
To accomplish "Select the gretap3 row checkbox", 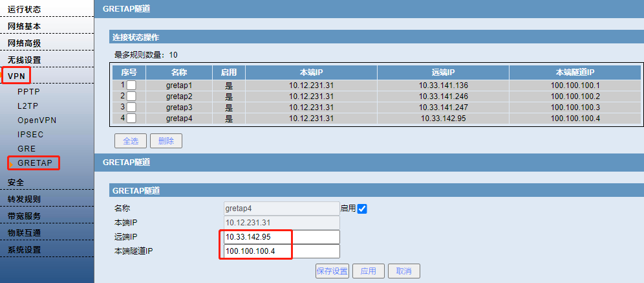I will coord(131,107).
